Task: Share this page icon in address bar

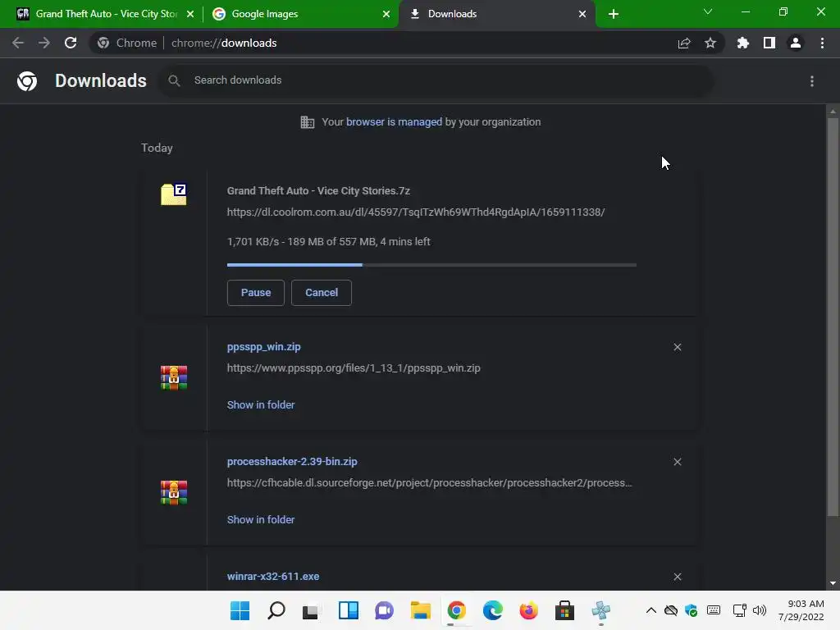Action: (684, 43)
